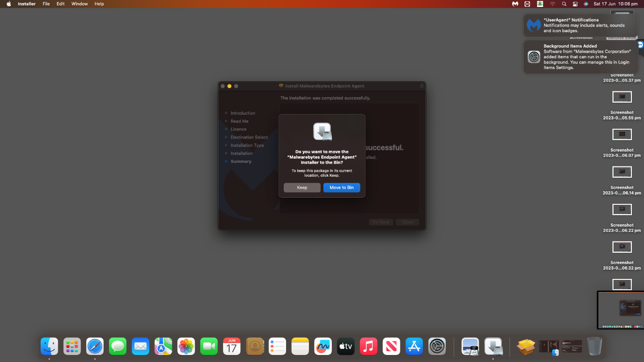Screen dimensions: 644x362
Task: Open Spotlight search from menu bar
Action: coord(564,4)
